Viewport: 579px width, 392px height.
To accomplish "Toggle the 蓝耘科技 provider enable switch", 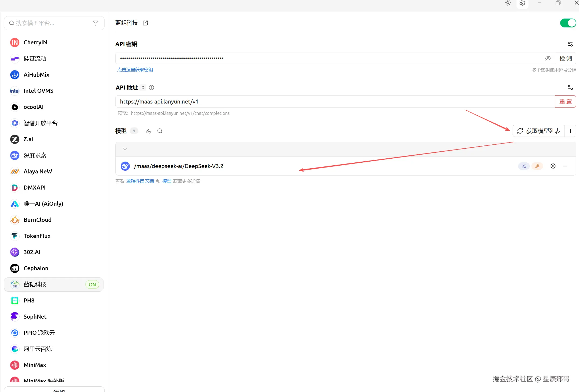I will click(x=568, y=23).
